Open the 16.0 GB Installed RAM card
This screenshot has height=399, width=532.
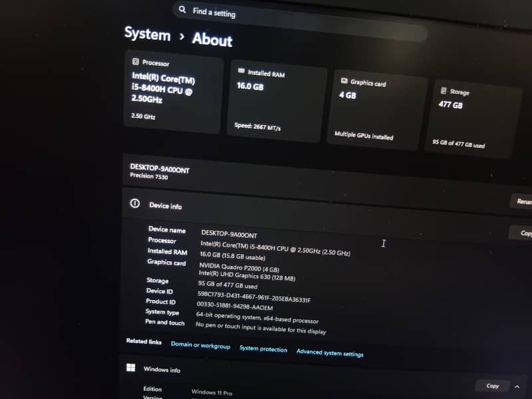point(277,101)
